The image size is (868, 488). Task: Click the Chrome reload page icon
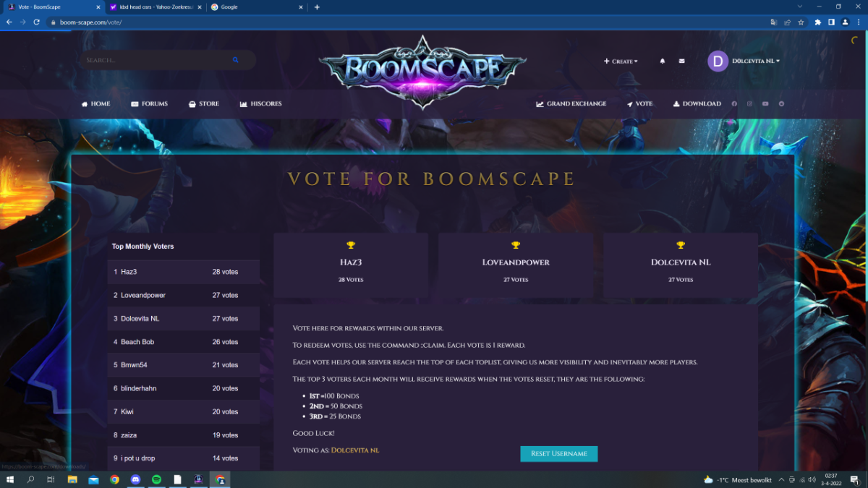(36, 22)
